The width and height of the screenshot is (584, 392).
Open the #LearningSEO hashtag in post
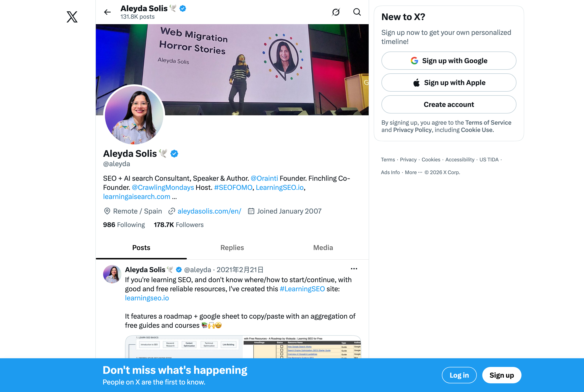coord(302,289)
